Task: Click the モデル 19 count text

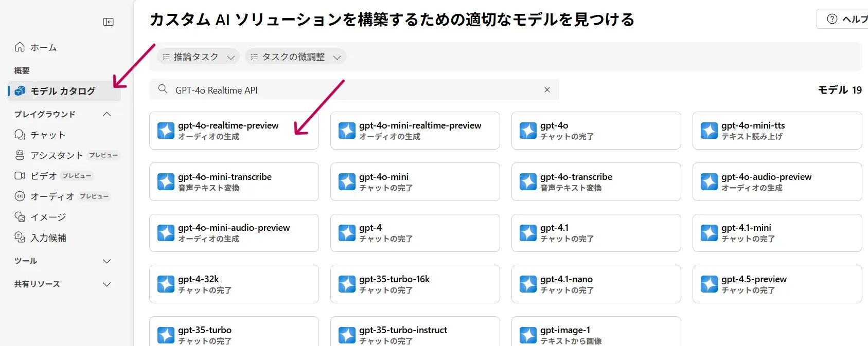Action: pyautogui.click(x=840, y=90)
